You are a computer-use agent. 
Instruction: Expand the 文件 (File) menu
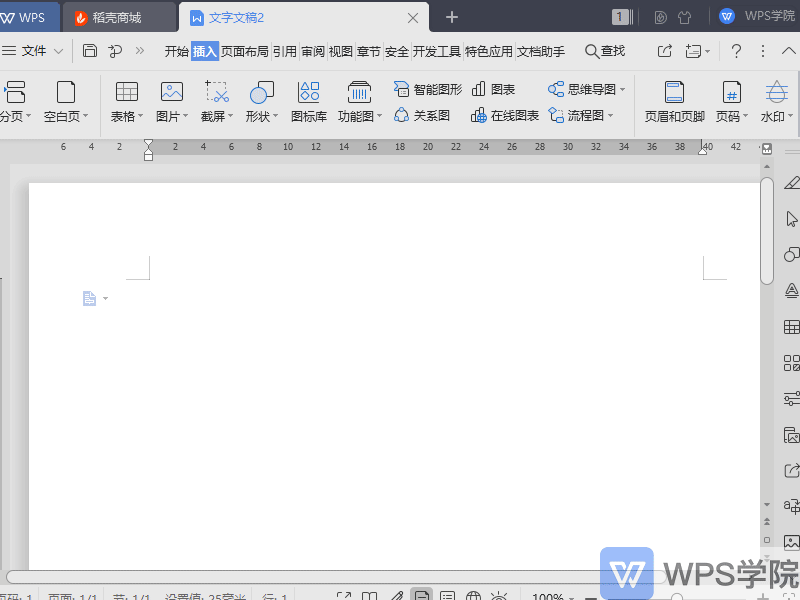point(33,51)
